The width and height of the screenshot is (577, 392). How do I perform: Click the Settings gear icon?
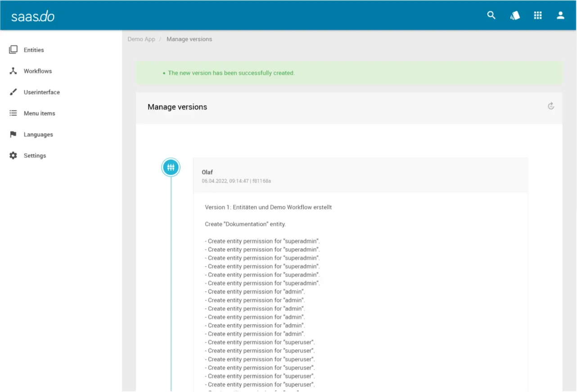tap(14, 156)
